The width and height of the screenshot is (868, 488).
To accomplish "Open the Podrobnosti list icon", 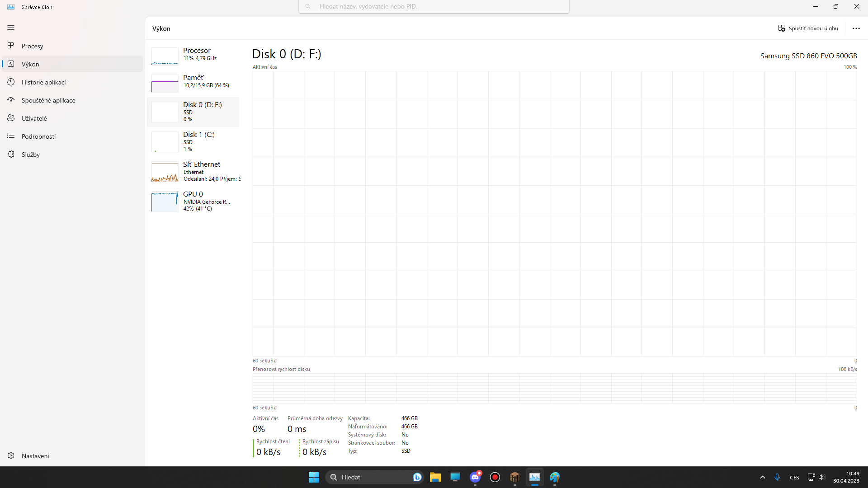I will coord(11,136).
